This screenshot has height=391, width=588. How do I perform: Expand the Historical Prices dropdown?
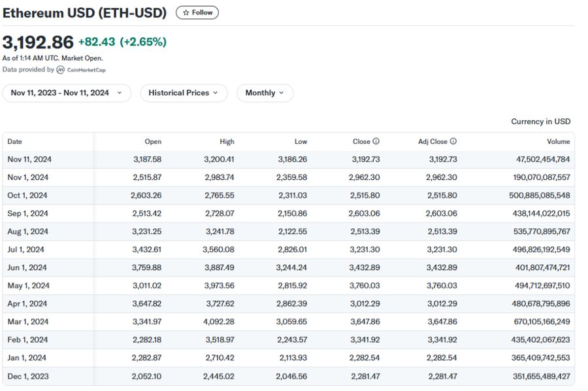pos(184,93)
